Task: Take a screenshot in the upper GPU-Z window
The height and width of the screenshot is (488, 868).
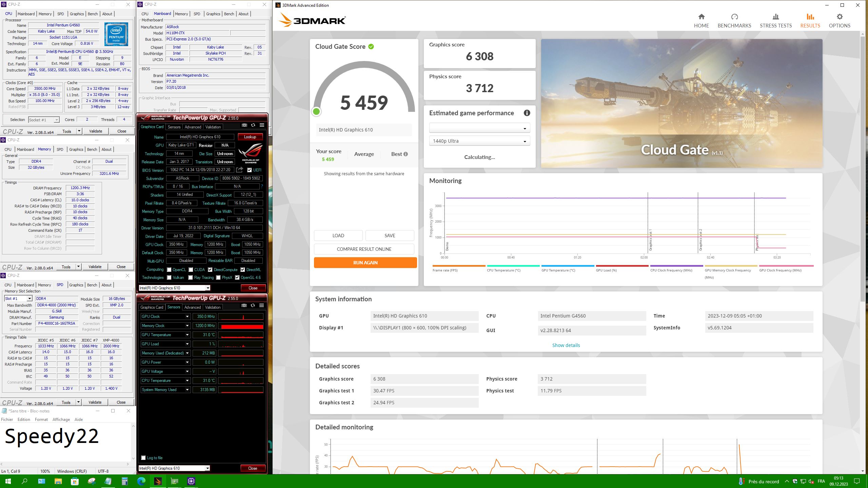Action: (244, 125)
